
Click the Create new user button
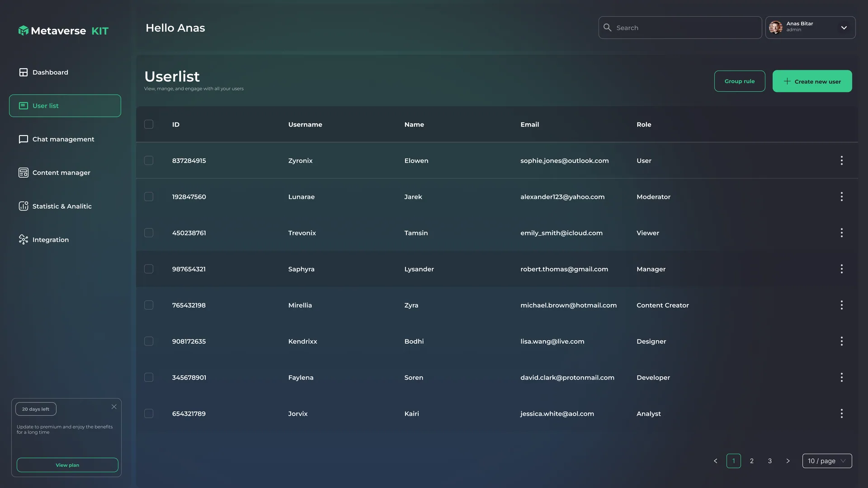click(812, 81)
